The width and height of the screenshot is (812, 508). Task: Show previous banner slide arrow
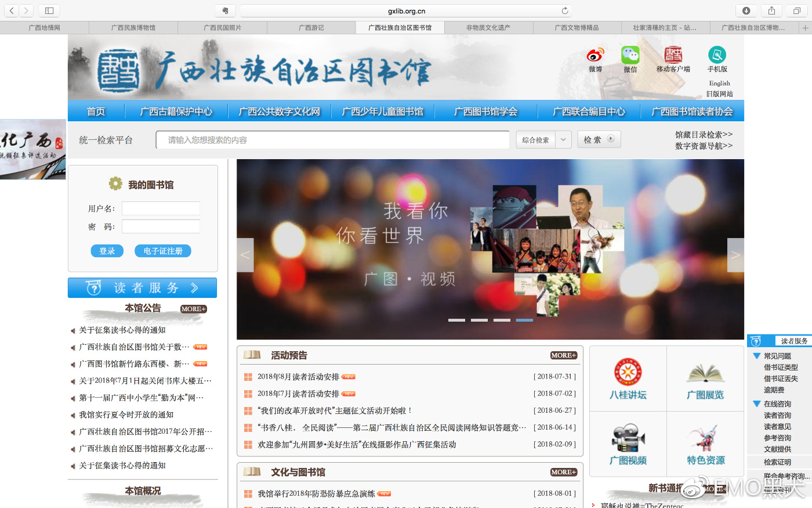[x=245, y=255]
